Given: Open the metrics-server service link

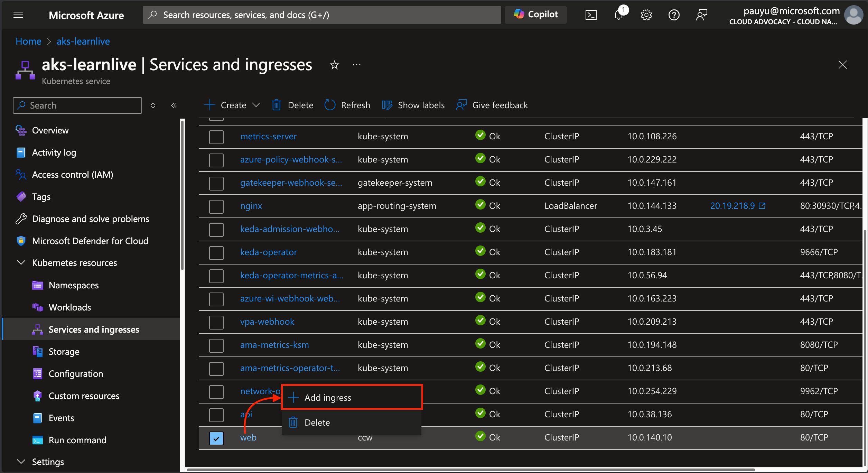Looking at the screenshot, I should (x=268, y=136).
